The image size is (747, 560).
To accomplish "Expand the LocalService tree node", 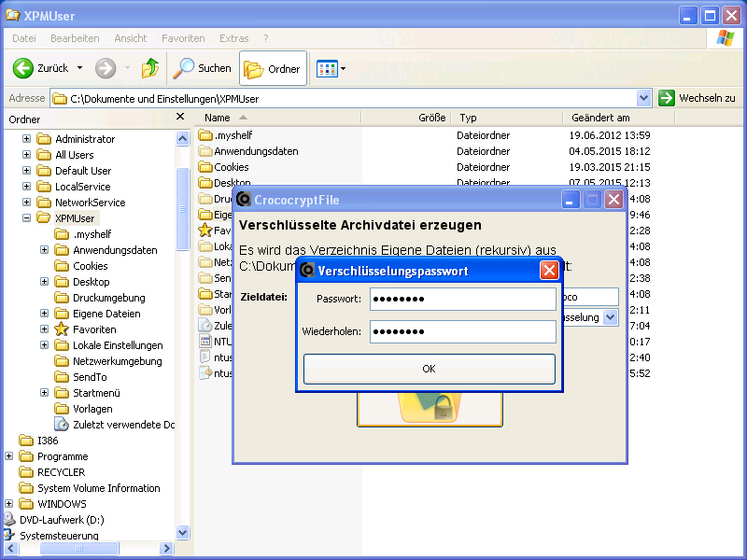I will [27, 186].
